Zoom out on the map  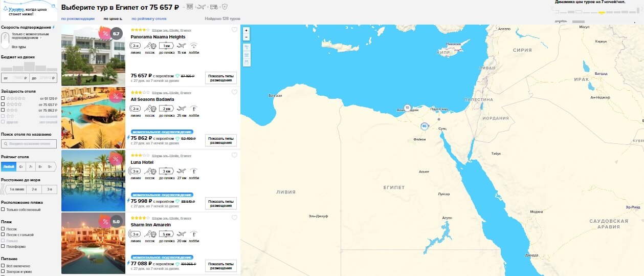click(247, 37)
